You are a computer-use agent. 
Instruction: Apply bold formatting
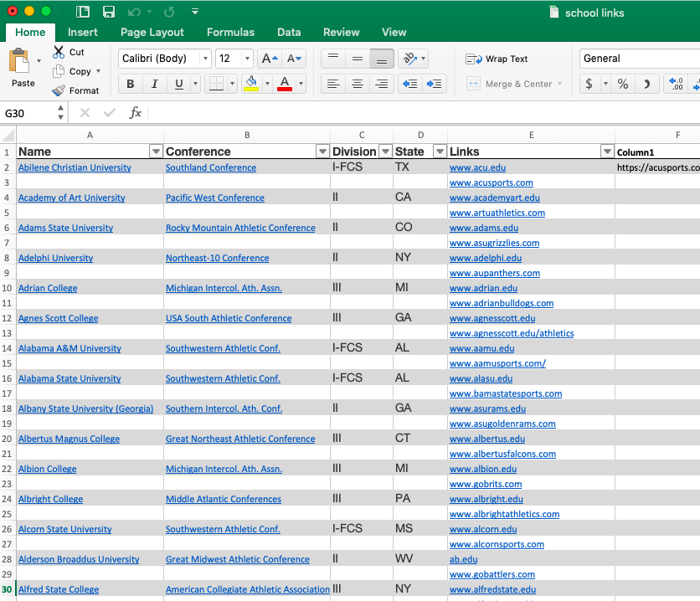130,84
